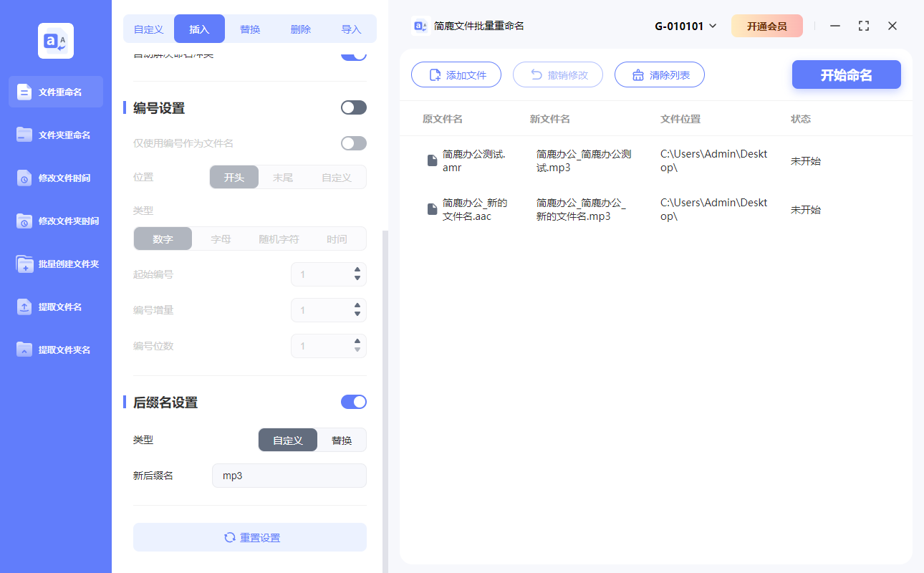
Task: Open 文件夹重命名 from the sidebar icon
Action: [x=24, y=135]
